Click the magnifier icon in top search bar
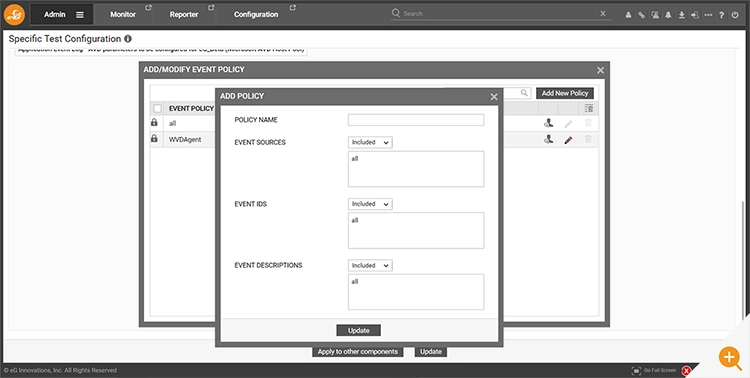Screen dimensions: 750x378 [396, 13]
